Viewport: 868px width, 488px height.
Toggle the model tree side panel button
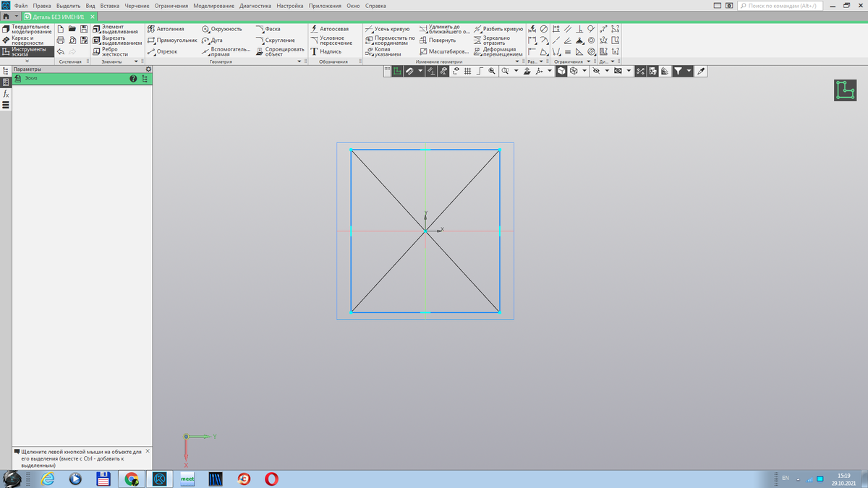[x=6, y=72]
